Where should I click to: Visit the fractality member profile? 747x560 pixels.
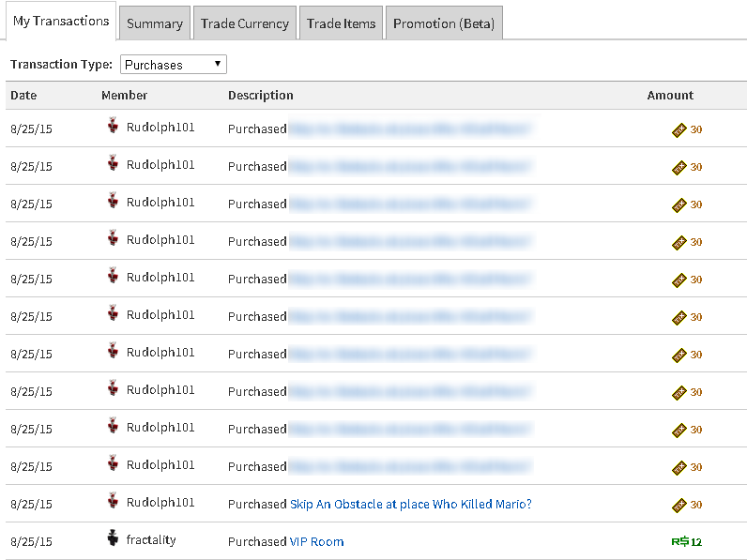tap(151, 540)
